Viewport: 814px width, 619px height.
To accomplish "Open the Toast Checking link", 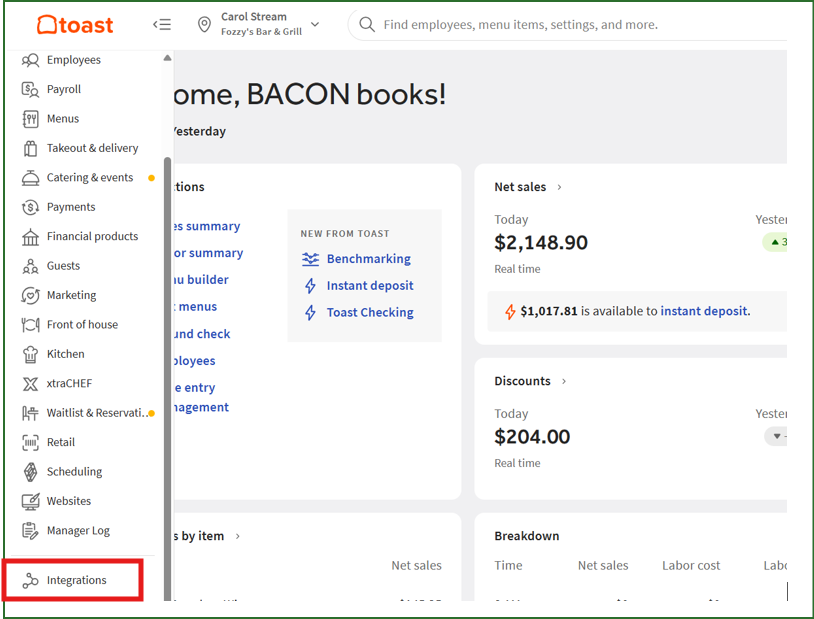I will (370, 313).
